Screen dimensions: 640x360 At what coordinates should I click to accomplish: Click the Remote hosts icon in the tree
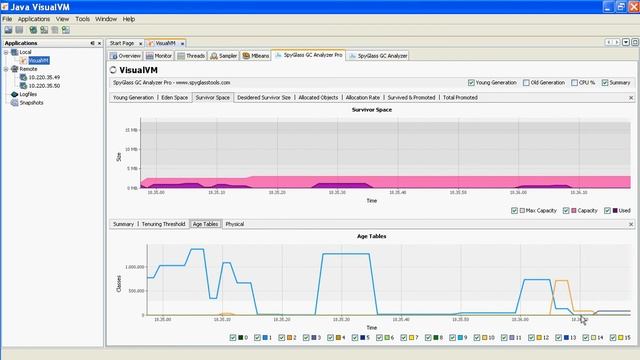point(14,69)
